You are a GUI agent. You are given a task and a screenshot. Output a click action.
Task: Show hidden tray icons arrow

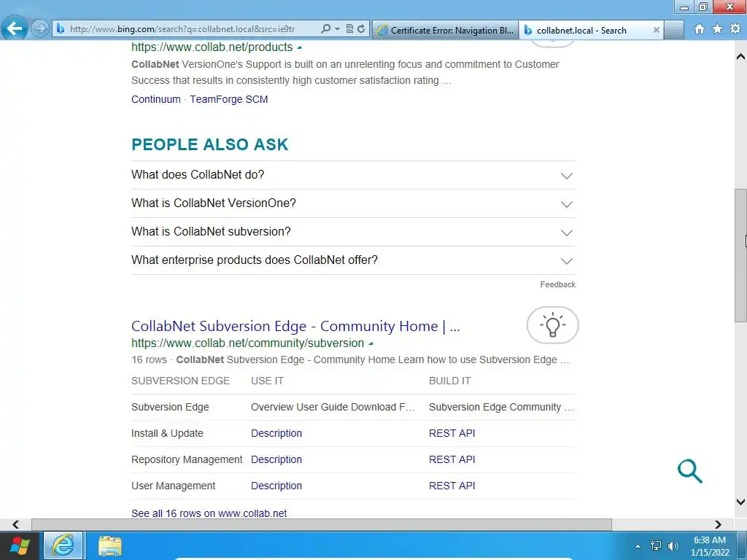pyautogui.click(x=638, y=546)
